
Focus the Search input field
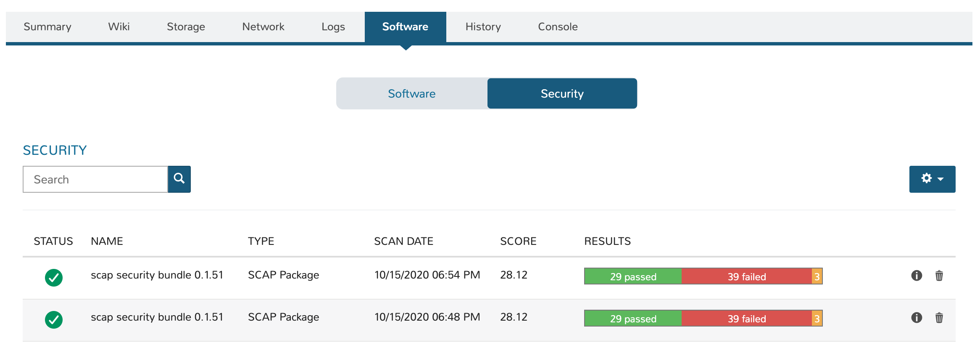pyautogui.click(x=95, y=179)
